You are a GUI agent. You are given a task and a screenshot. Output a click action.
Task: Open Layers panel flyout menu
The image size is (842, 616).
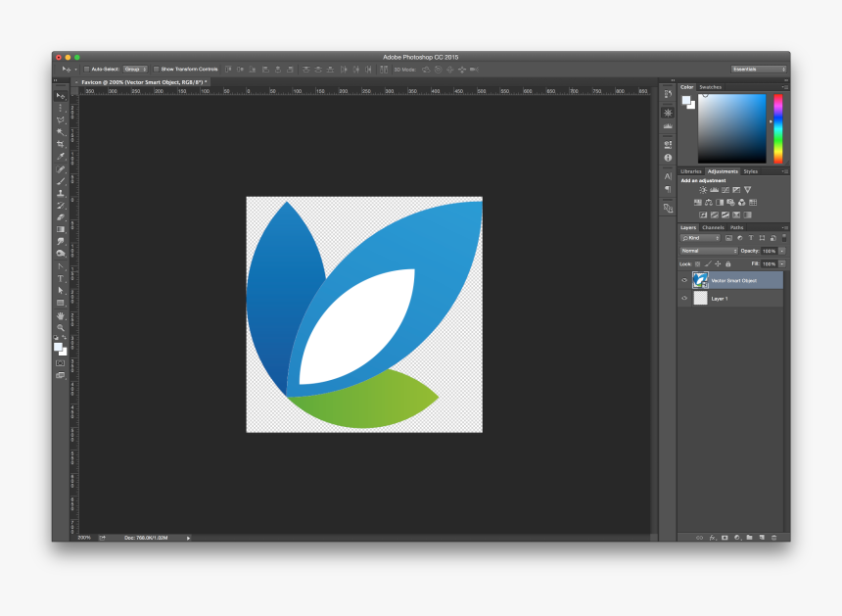coord(784,228)
